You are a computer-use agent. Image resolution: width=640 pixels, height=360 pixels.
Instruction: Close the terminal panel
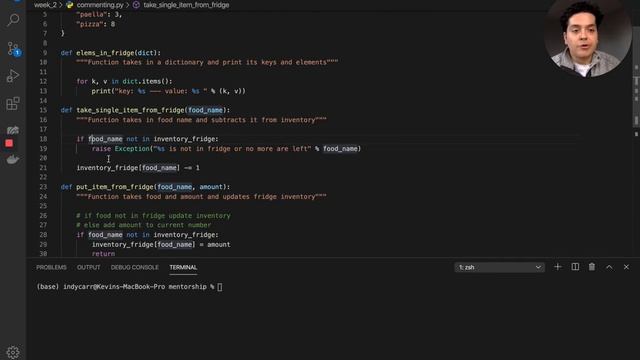click(626, 267)
